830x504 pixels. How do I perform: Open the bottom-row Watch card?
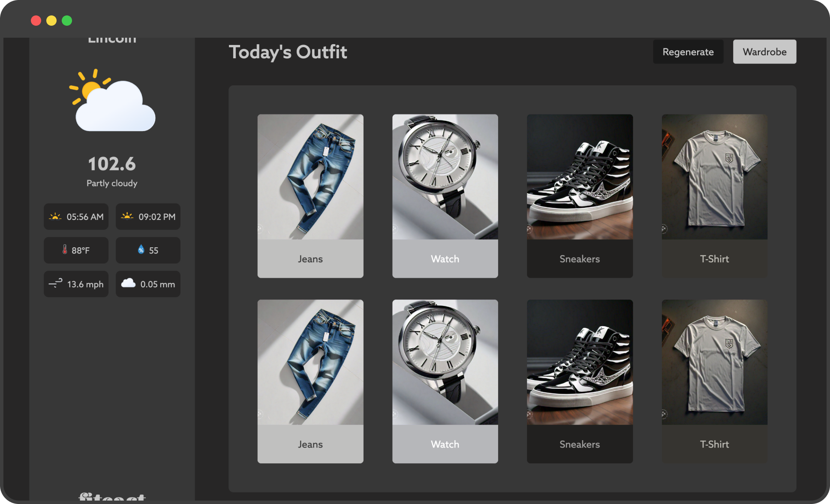pos(445,381)
